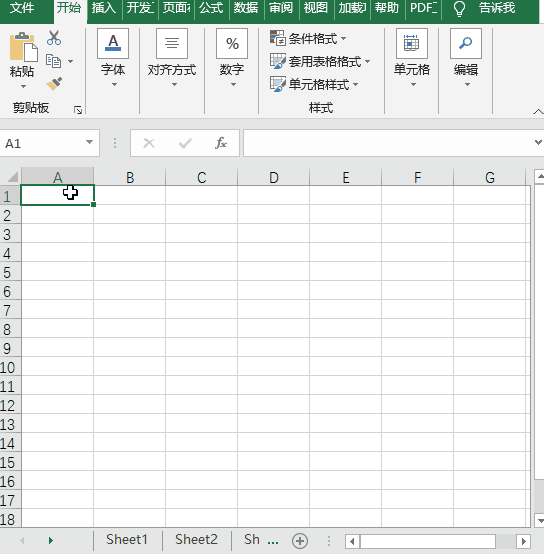The width and height of the screenshot is (544, 554).
Task: Click the Paste clipboard icon
Action: coord(23,47)
